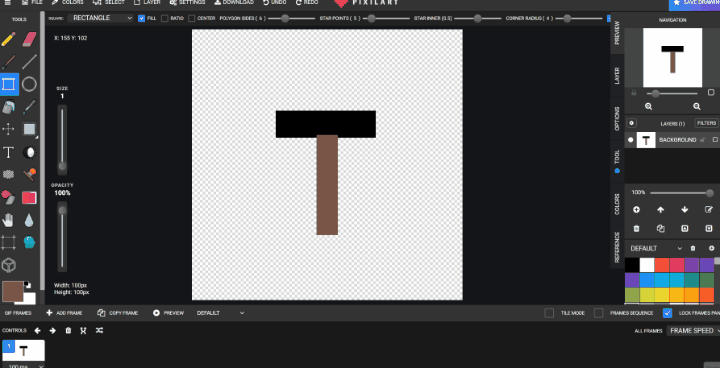The width and height of the screenshot is (720, 368).
Task: Open the Colors menu
Action: (x=68, y=2)
